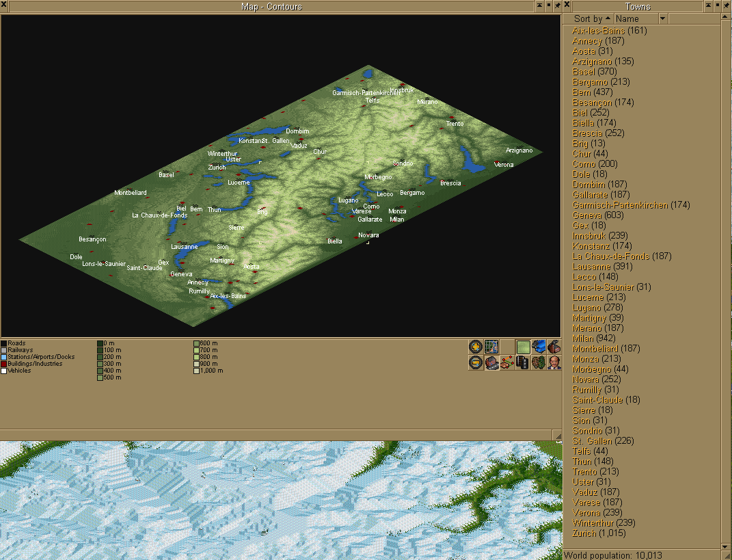
Task: Click the Towns window title bar
Action: pyautogui.click(x=638, y=6)
